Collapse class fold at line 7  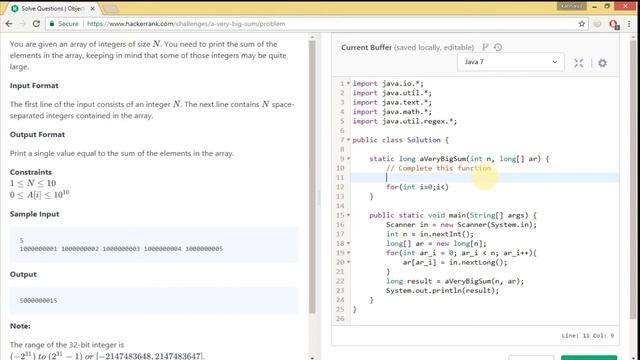coord(348,140)
